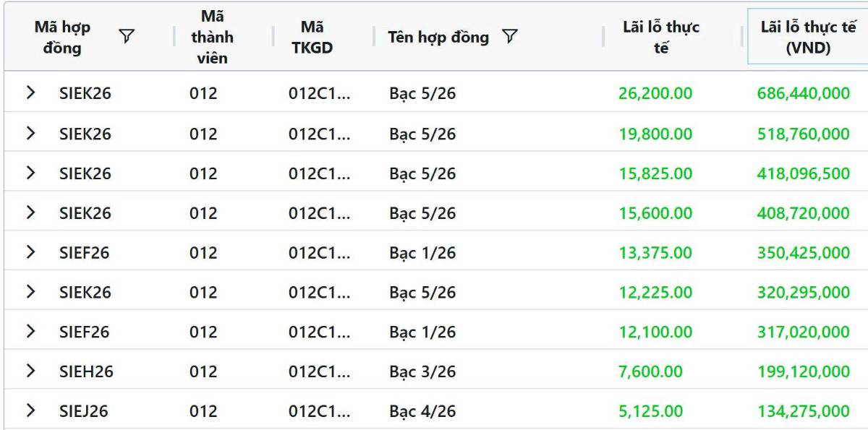Sort by the Mã TKGD column header
868x430 pixels.
(x=312, y=37)
